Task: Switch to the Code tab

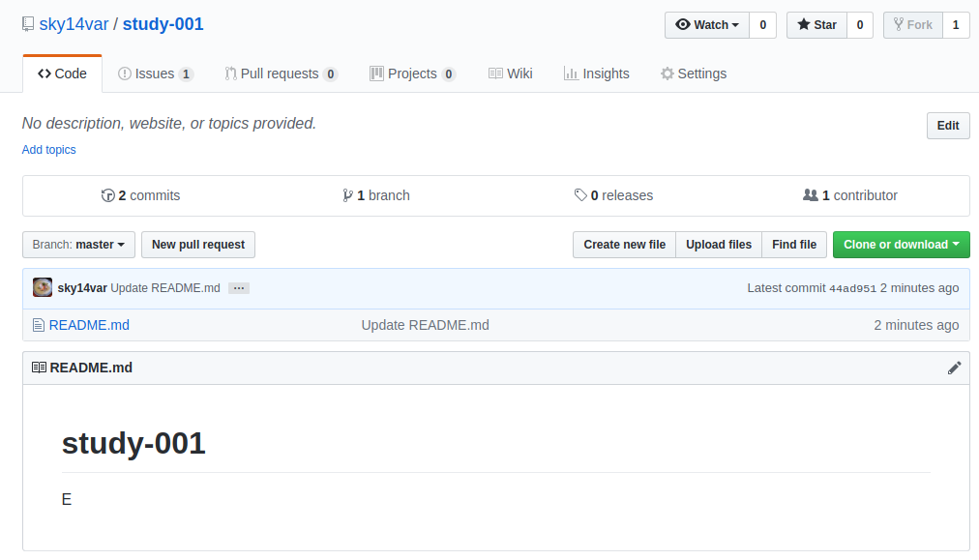Action: pyautogui.click(x=63, y=74)
